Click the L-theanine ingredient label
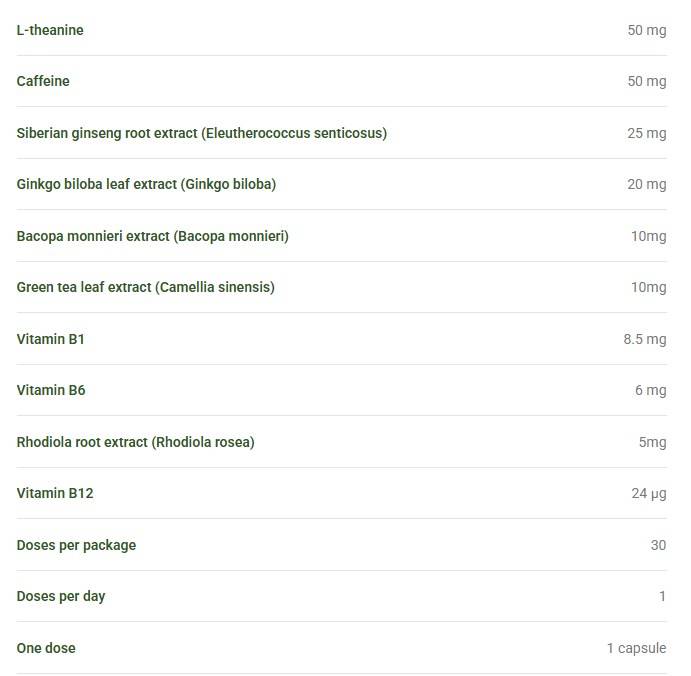 pos(50,30)
